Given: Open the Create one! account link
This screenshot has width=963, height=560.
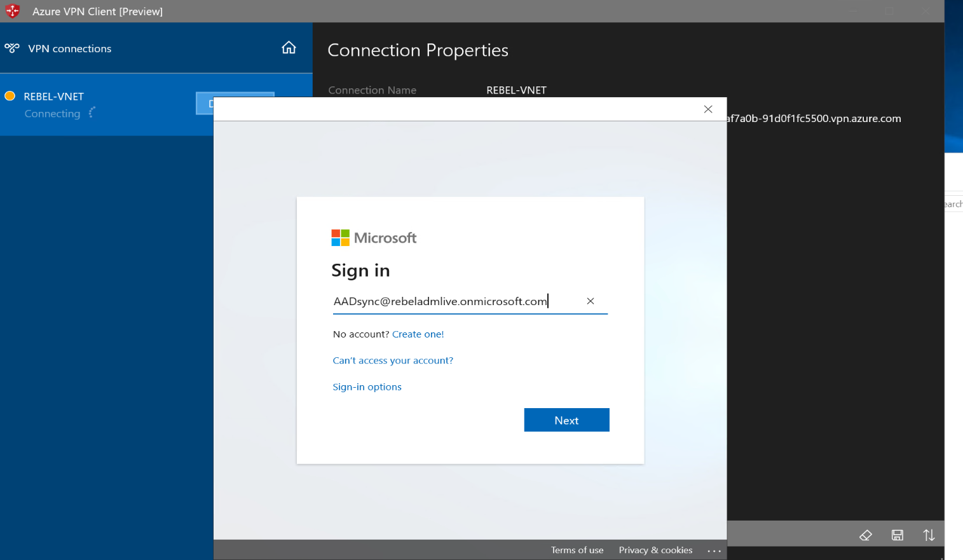Looking at the screenshot, I should tap(418, 334).
